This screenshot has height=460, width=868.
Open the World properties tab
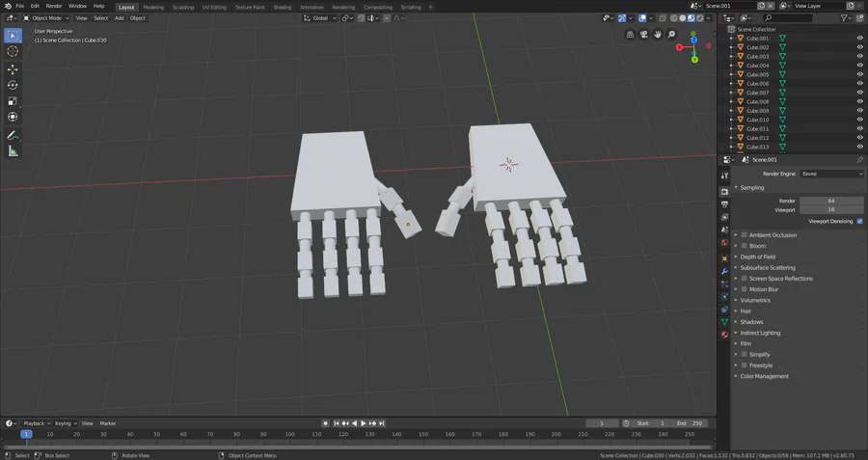pyautogui.click(x=724, y=242)
